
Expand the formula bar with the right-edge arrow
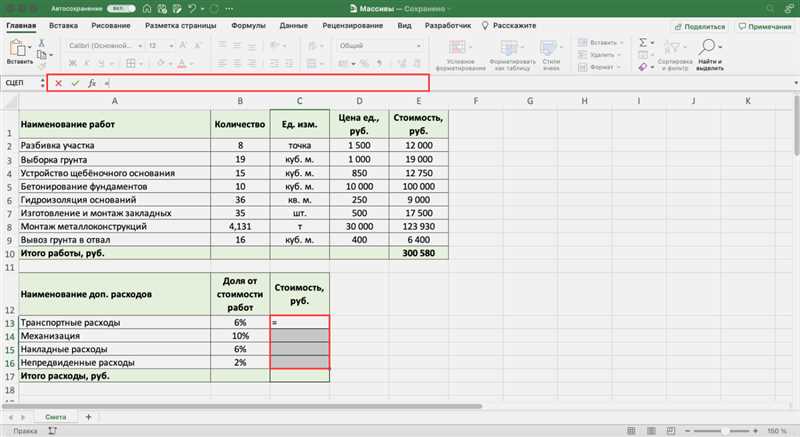click(x=795, y=83)
